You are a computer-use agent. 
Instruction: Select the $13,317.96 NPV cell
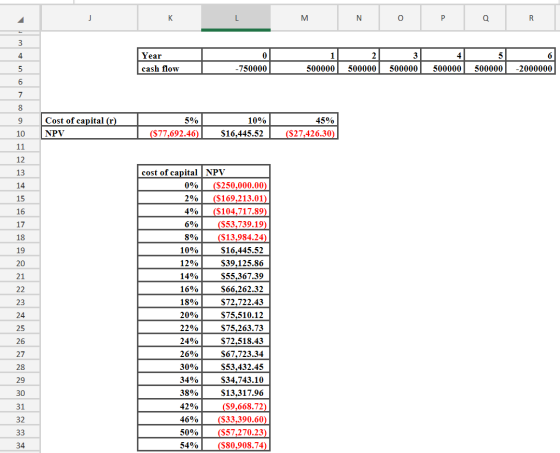click(x=236, y=393)
